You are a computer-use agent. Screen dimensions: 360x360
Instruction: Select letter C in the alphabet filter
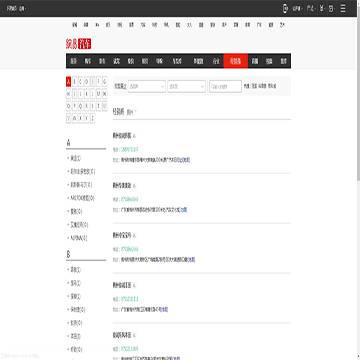[80, 82]
